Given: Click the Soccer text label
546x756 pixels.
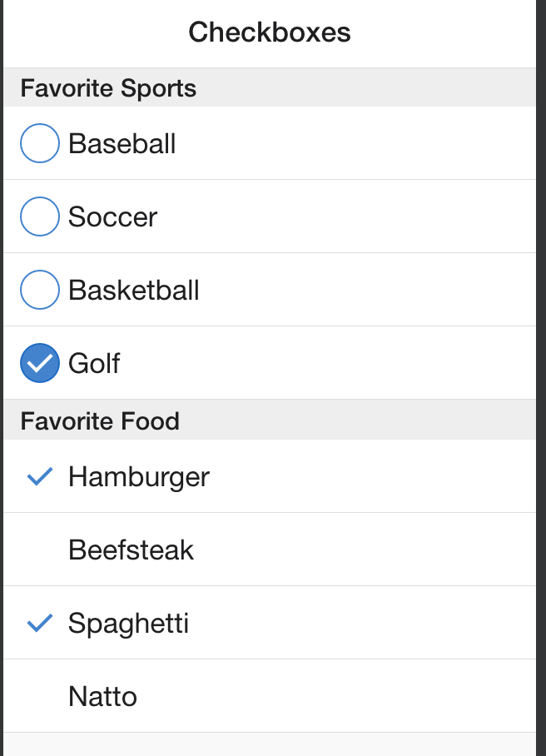Looking at the screenshot, I should click(112, 217).
